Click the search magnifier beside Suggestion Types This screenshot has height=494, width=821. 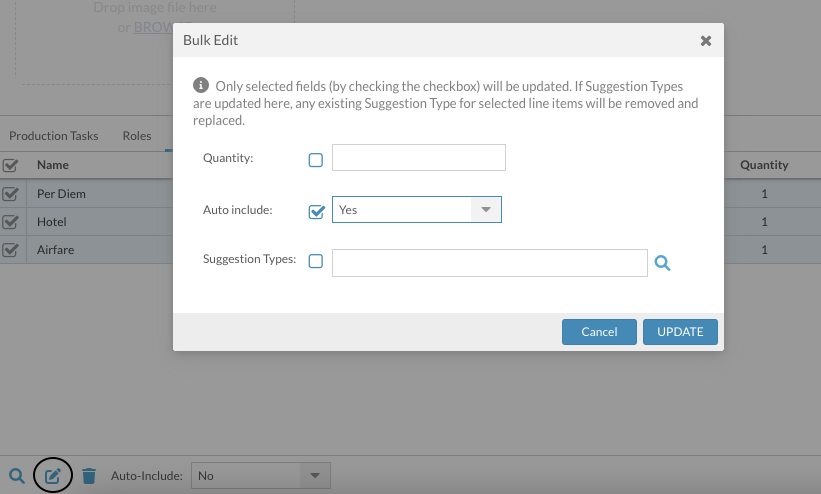point(662,263)
